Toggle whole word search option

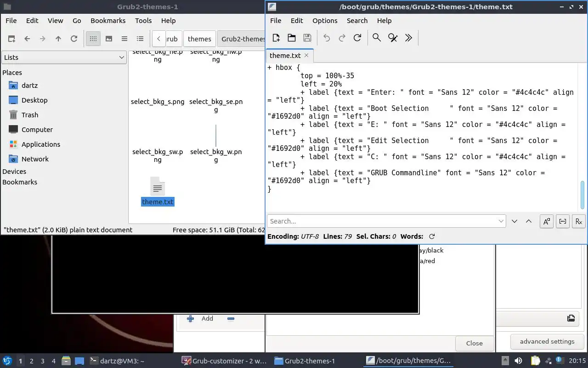[x=563, y=221]
